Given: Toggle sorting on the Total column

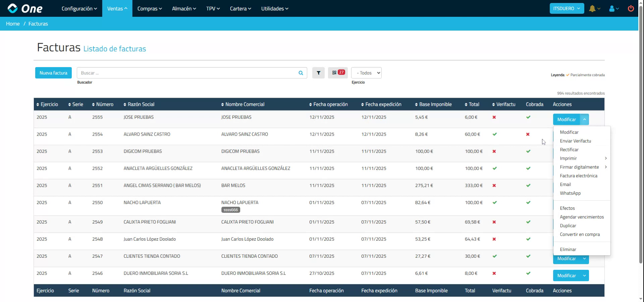Looking at the screenshot, I should [x=472, y=104].
